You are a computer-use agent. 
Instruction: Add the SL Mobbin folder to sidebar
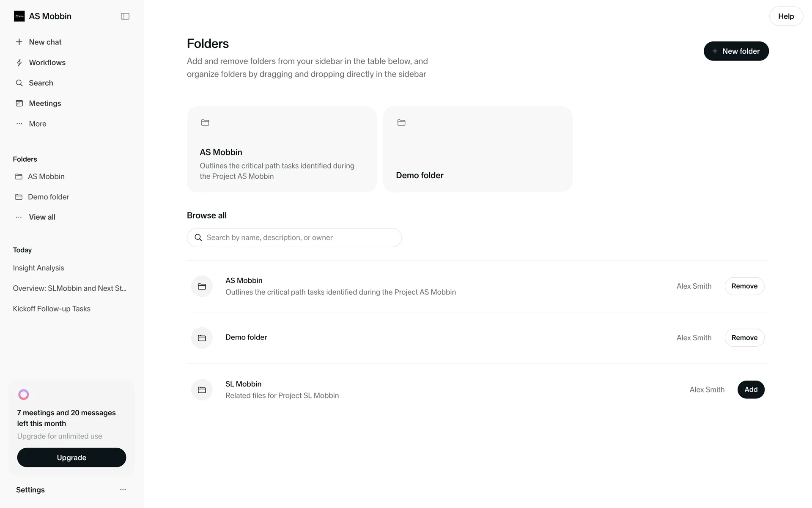(751, 389)
